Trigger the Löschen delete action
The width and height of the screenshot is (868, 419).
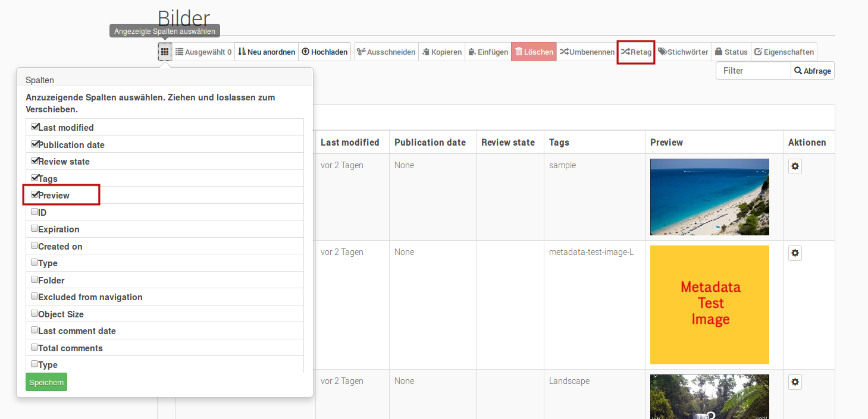pyautogui.click(x=533, y=51)
